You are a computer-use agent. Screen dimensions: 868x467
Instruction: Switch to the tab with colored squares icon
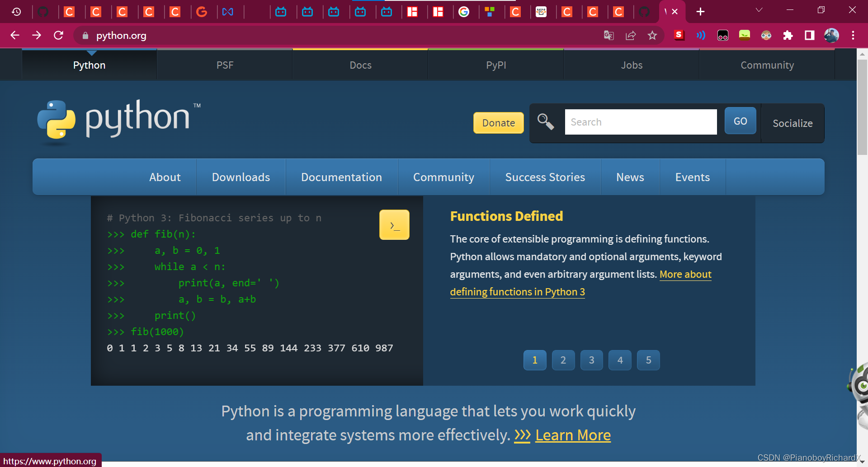pos(490,12)
